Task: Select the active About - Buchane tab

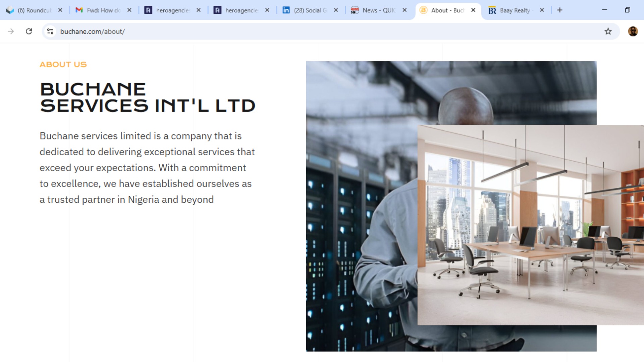Action: click(x=448, y=10)
